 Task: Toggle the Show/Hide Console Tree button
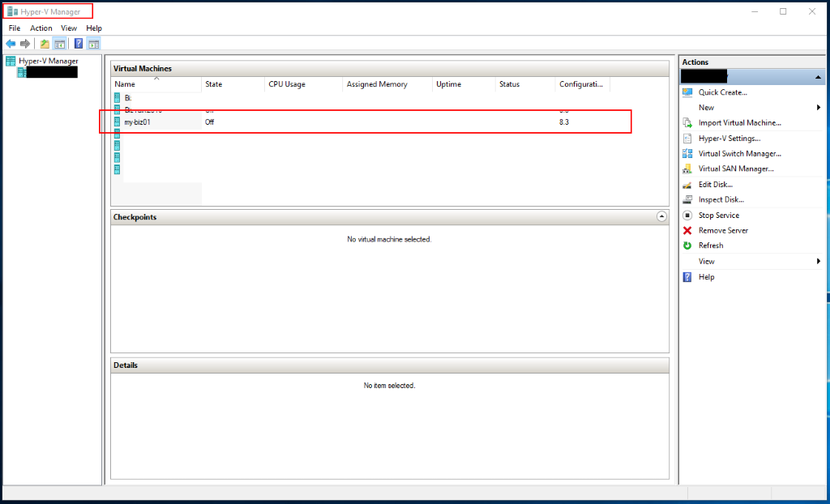(59, 44)
